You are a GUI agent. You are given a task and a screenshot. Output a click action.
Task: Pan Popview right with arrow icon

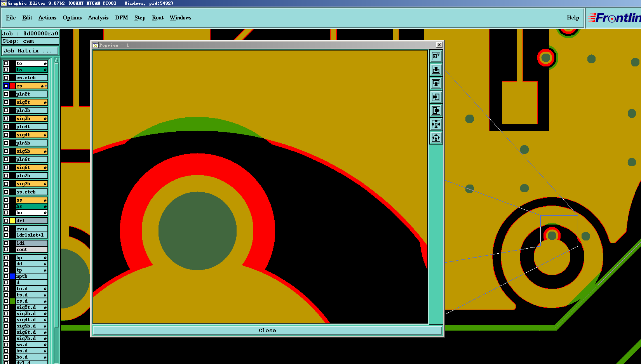436,111
